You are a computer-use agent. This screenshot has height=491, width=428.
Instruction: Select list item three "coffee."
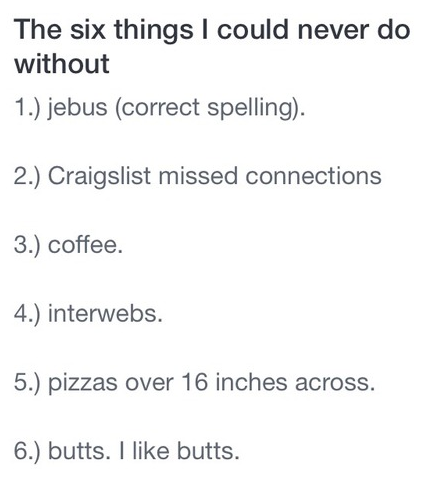(x=68, y=245)
